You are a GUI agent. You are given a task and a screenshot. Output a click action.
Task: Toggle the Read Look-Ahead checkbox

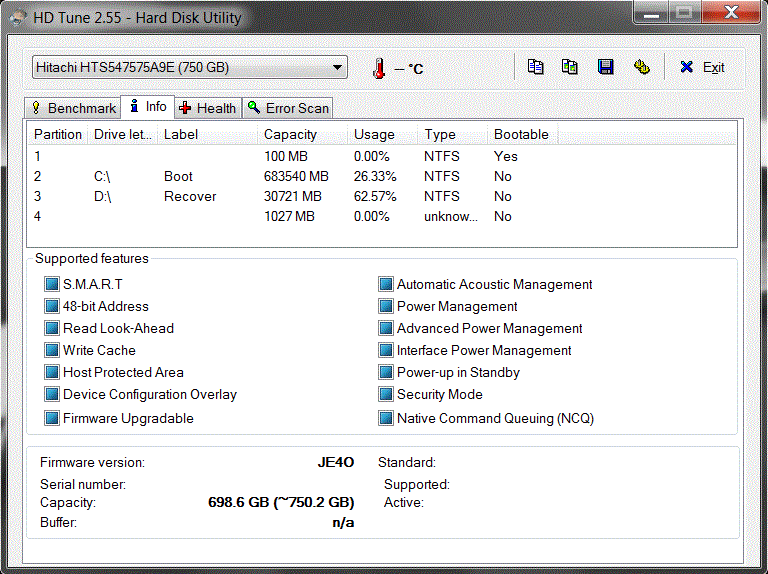[52, 328]
